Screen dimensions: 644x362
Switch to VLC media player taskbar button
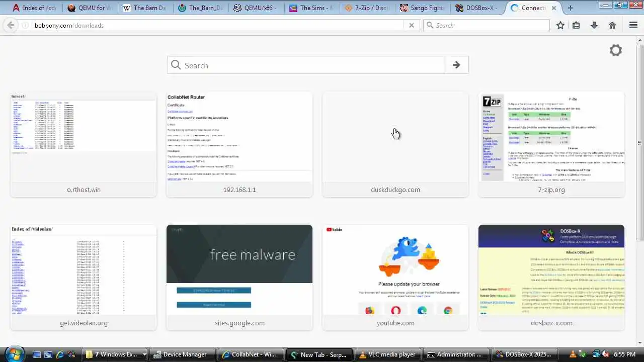click(387, 354)
